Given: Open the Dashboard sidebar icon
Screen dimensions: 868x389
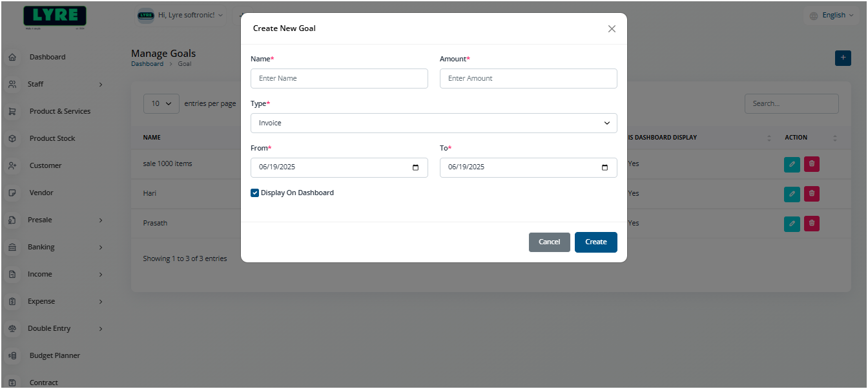Looking at the screenshot, I should (12, 57).
